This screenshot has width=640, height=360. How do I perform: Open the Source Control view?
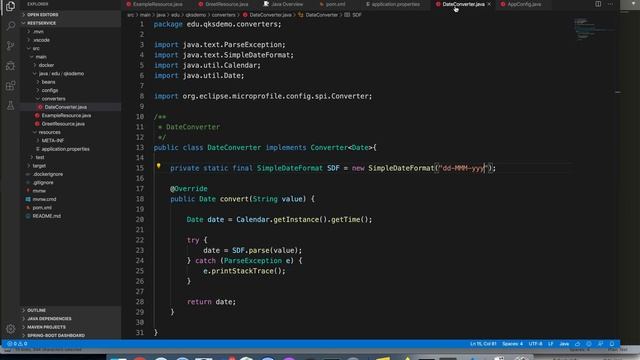tap(10, 45)
